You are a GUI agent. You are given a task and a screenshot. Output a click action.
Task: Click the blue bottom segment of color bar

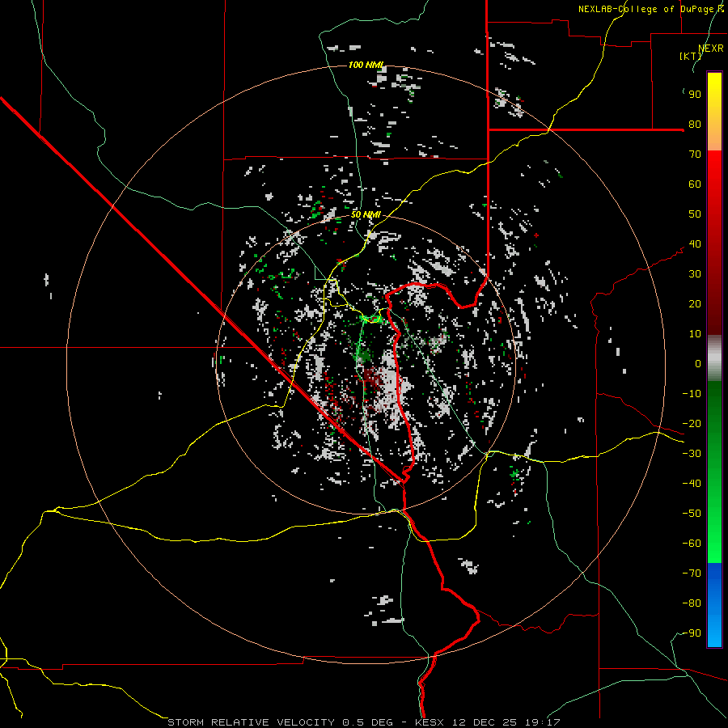click(714, 605)
